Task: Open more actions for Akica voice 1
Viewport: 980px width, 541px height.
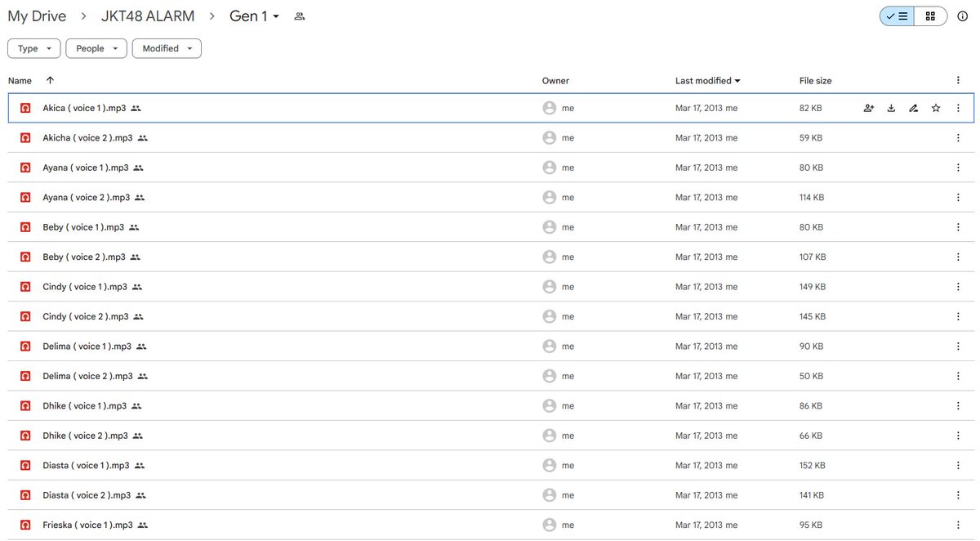Action: click(x=958, y=108)
